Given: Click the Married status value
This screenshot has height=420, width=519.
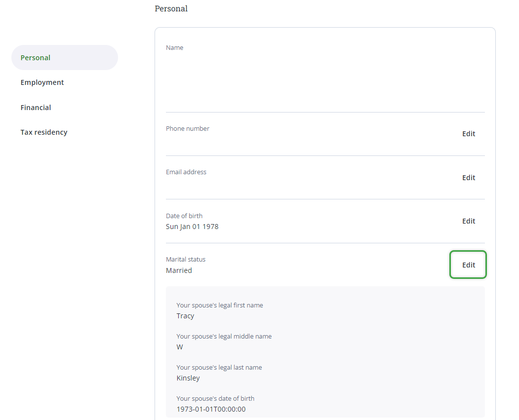Looking at the screenshot, I should 179,270.
